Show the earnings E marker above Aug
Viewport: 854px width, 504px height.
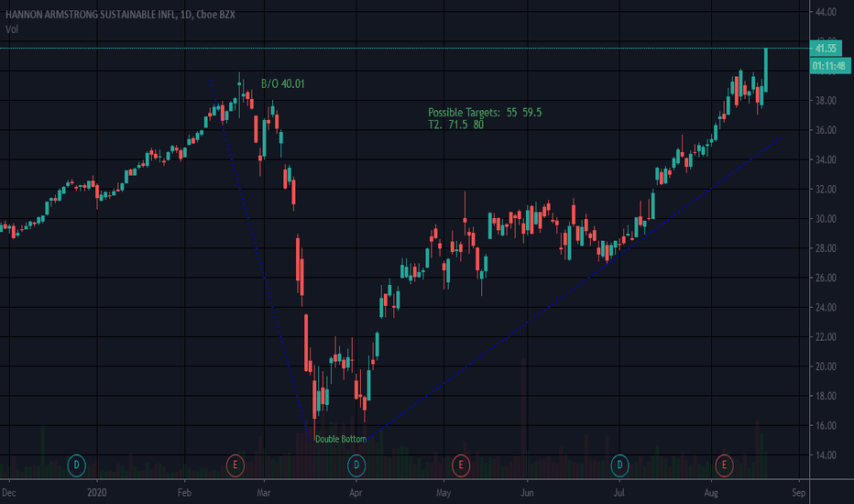[725, 466]
